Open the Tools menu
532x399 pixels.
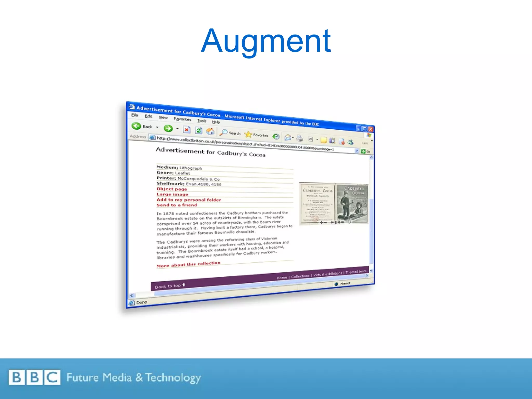pyautogui.click(x=202, y=121)
